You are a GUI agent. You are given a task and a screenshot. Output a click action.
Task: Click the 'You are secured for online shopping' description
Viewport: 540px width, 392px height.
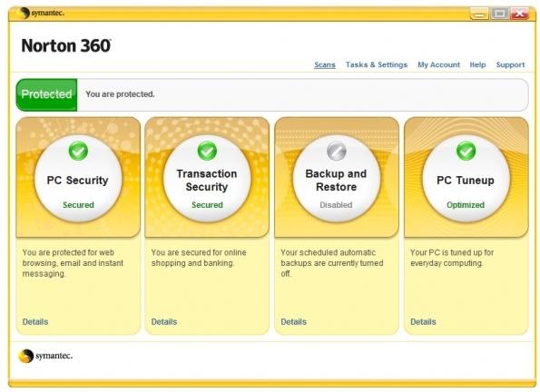[x=199, y=258]
